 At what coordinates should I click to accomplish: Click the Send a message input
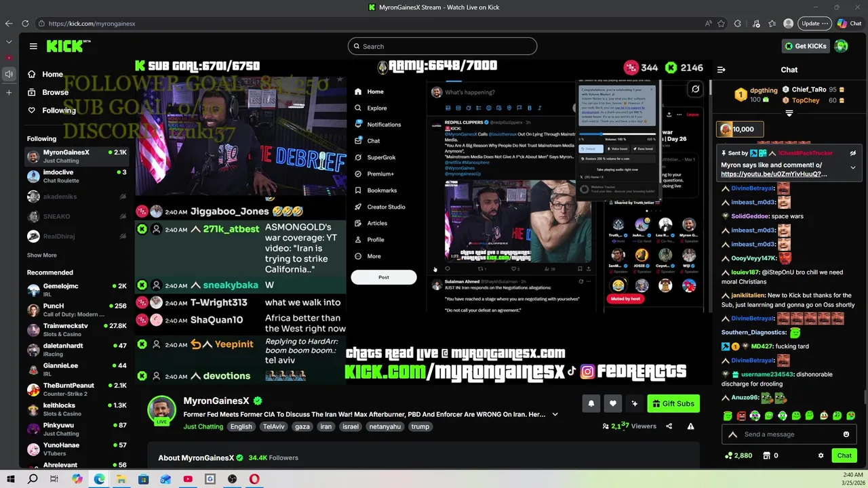[790, 434]
